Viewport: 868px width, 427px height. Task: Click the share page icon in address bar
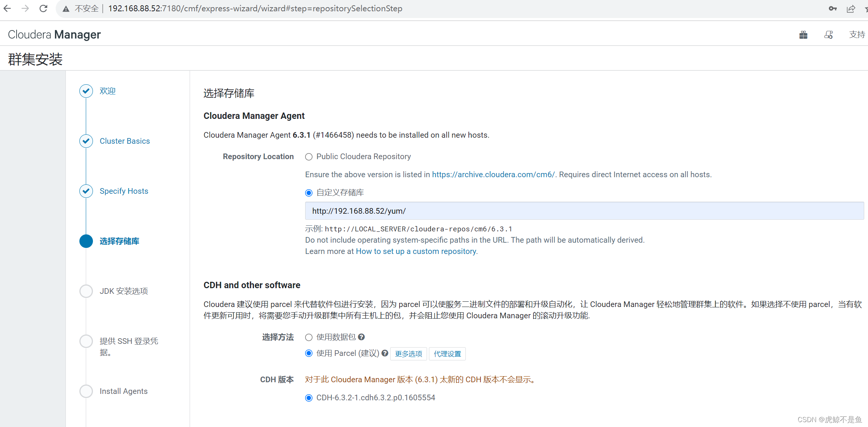(851, 9)
